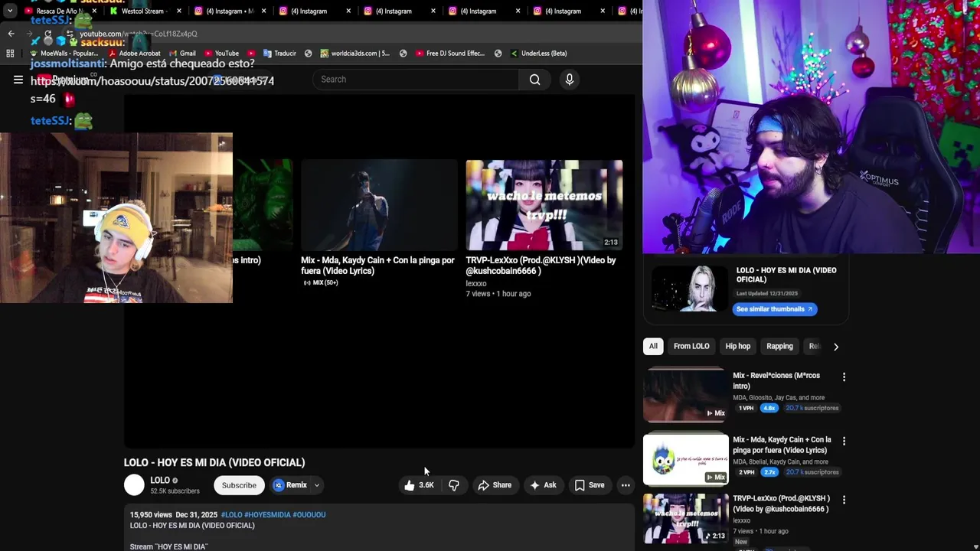The image size is (980, 551).
Task: Select the Hip hop filter chip
Action: [738, 347]
